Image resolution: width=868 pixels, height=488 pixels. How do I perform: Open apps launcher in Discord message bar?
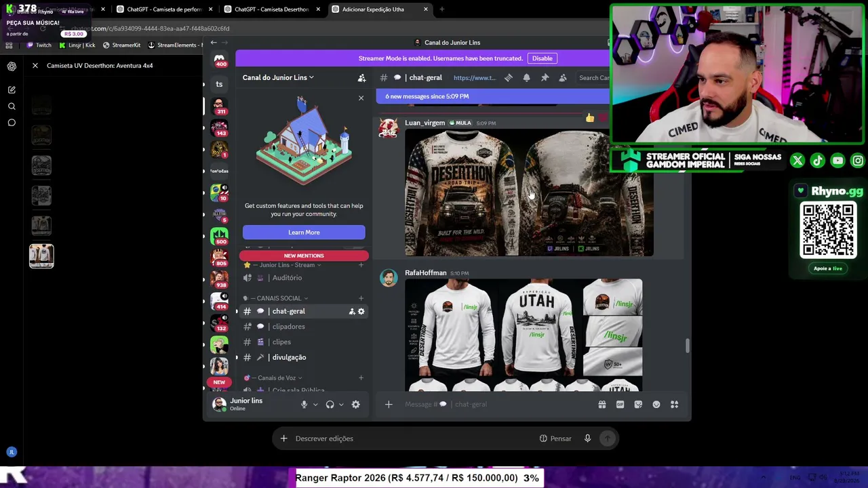674,405
